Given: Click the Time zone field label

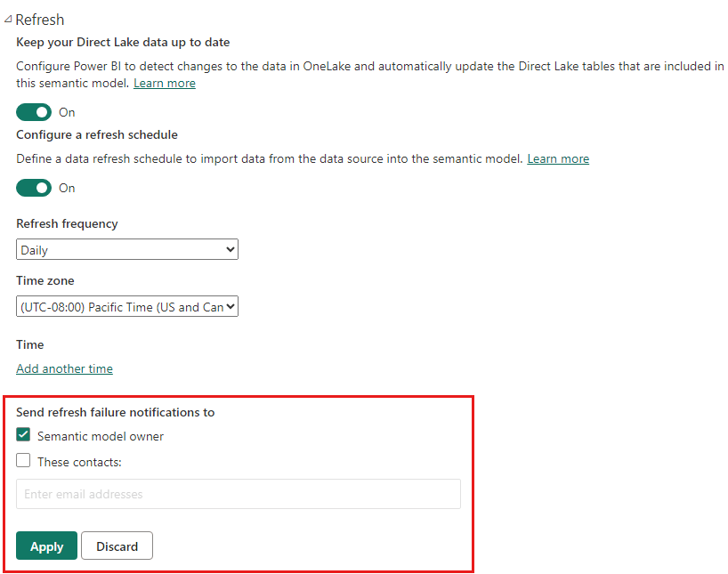Looking at the screenshot, I should click(x=45, y=280).
